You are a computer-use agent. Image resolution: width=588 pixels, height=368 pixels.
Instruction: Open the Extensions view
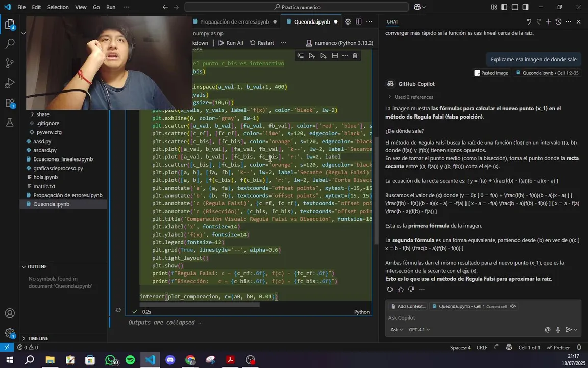click(10, 103)
